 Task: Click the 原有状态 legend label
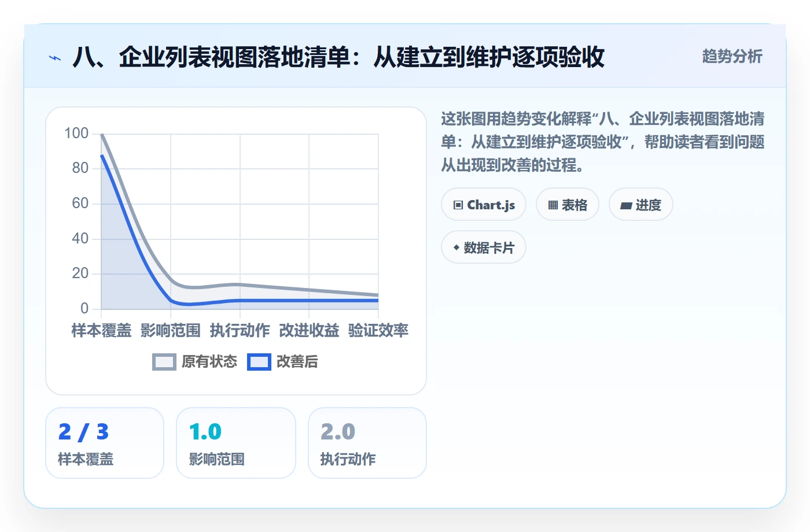pos(209,362)
